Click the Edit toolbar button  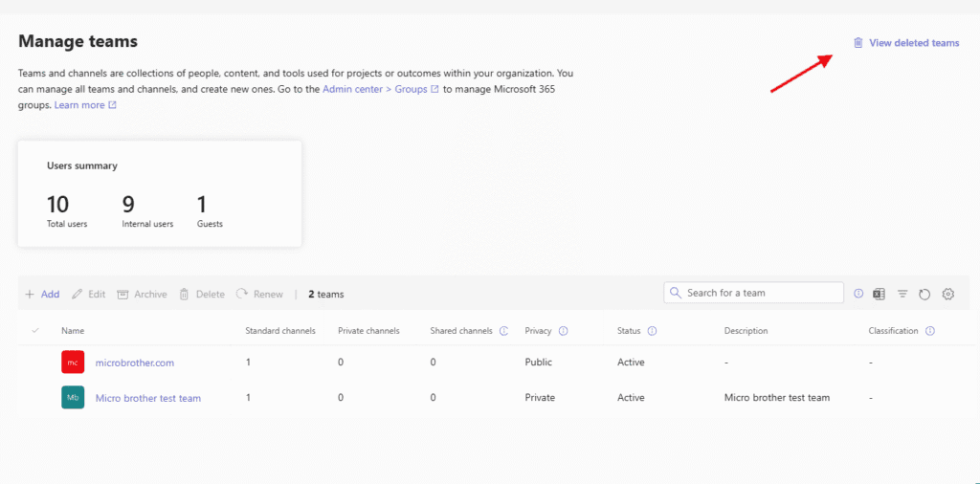click(x=89, y=295)
